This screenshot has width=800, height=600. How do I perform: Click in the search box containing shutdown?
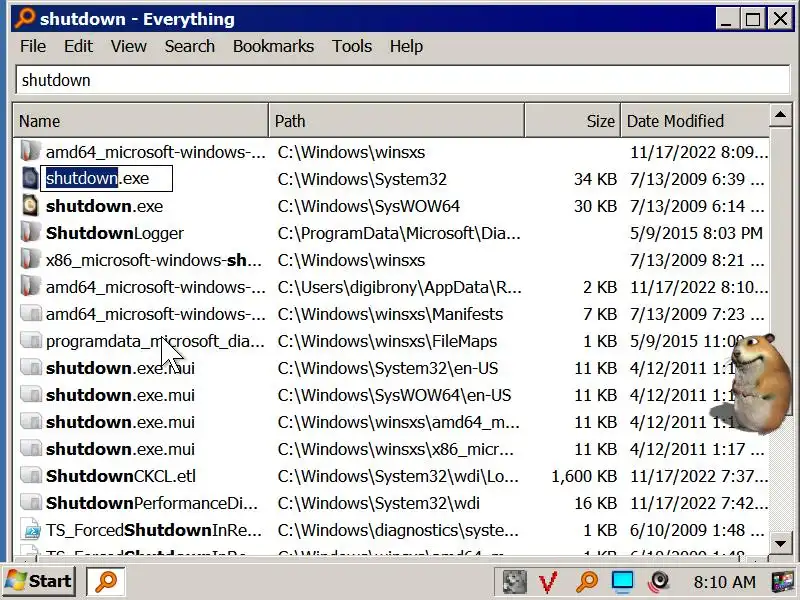tap(403, 80)
